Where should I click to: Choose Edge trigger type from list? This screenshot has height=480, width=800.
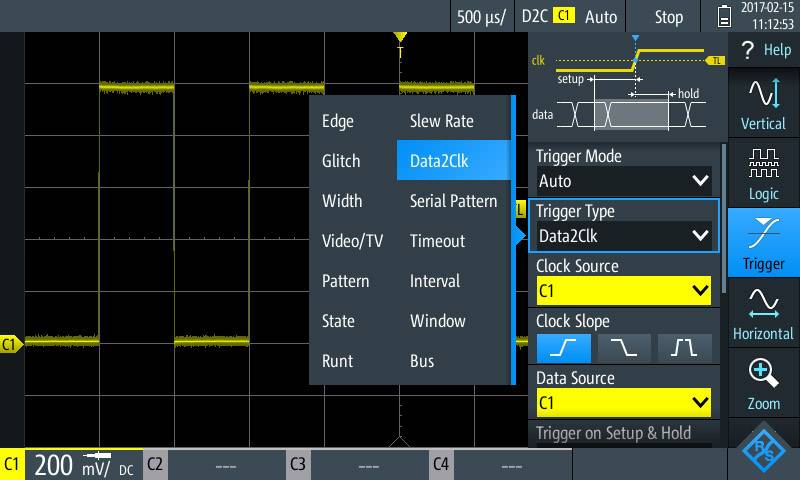click(338, 121)
